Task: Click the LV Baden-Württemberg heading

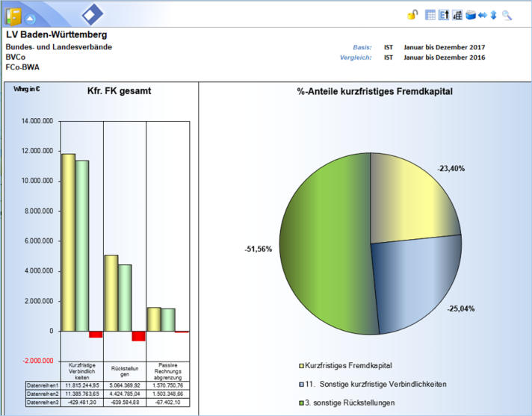Action: [x=56, y=35]
